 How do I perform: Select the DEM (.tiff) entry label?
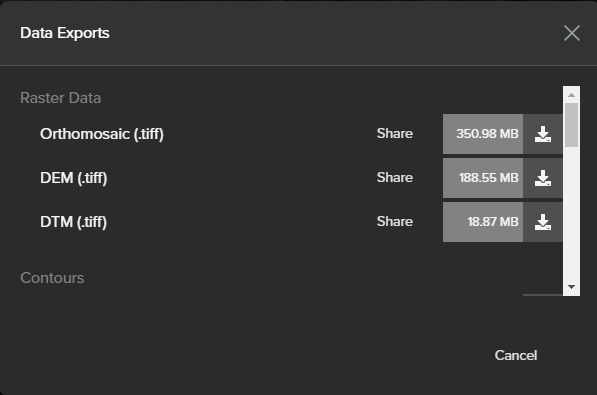tap(73, 178)
